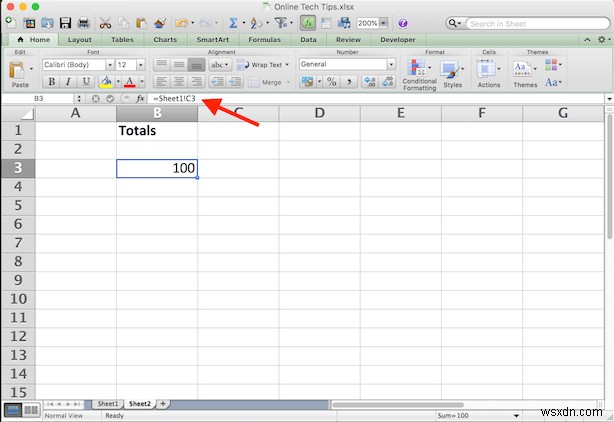Open the Themes gallery
This screenshot has height=422, width=614.
click(x=525, y=74)
